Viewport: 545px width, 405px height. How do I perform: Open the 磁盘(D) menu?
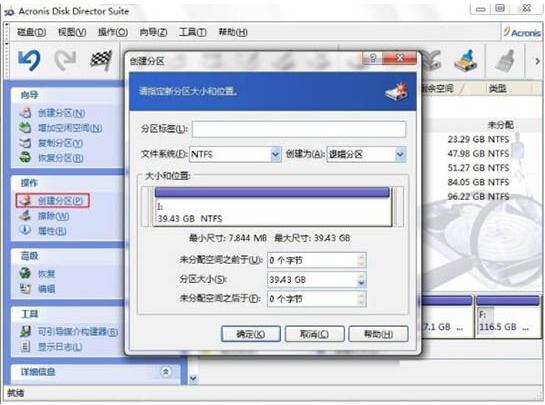pos(31,32)
